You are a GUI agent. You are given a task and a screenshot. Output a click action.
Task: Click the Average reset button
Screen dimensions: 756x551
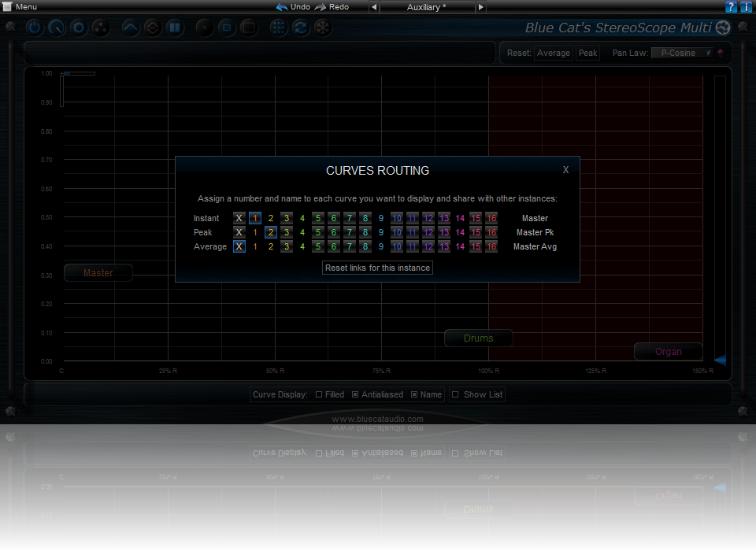tap(553, 54)
